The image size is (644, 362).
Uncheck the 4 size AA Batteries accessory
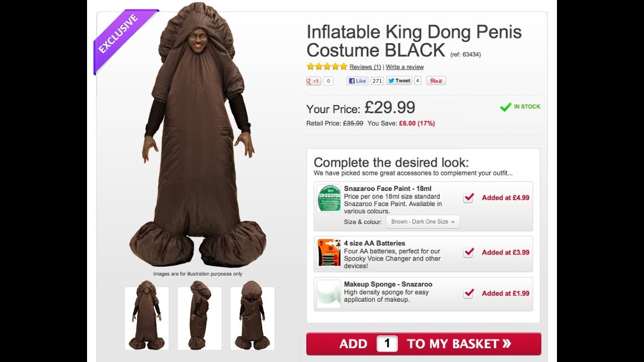468,252
